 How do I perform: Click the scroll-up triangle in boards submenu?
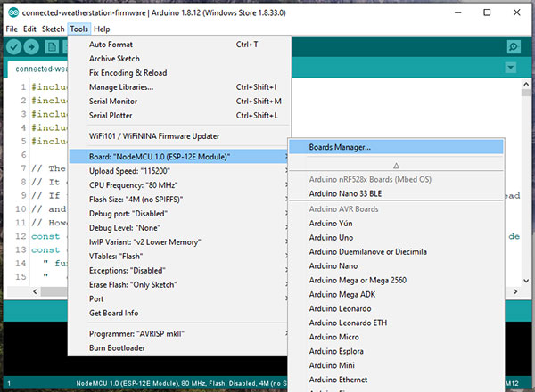397,165
